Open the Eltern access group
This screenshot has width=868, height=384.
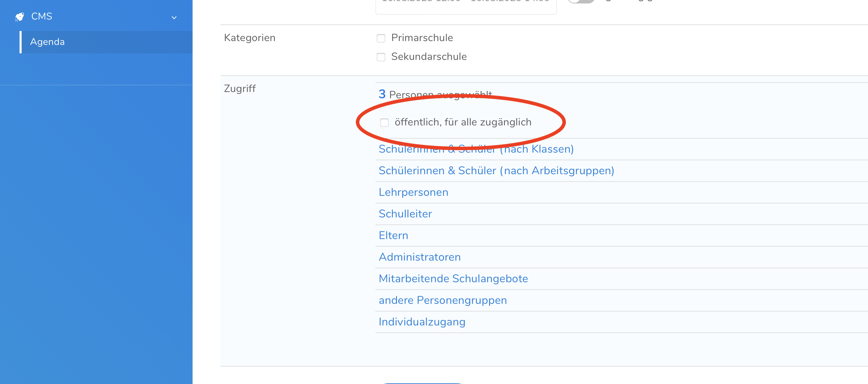pyautogui.click(x=393, y=236)
